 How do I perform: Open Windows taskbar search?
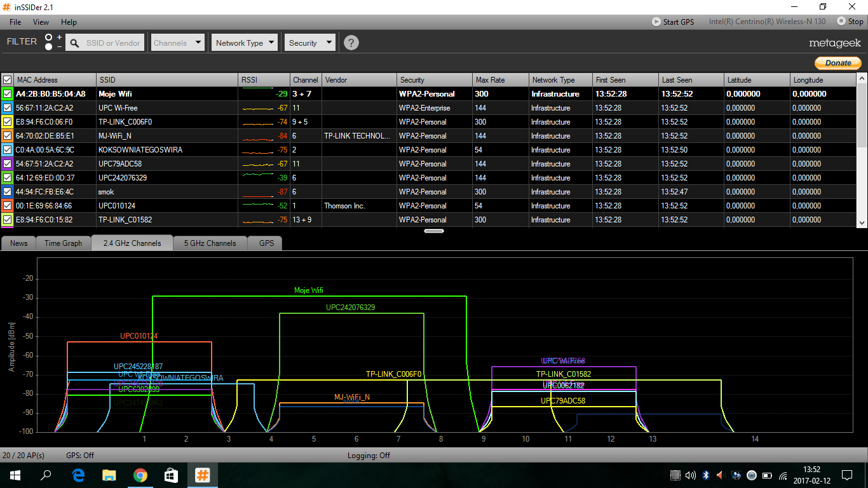coord(46,475)
